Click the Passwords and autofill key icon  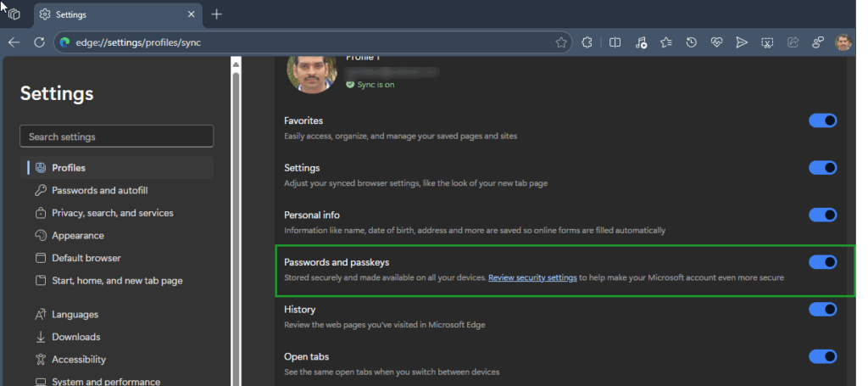point(41,191)
